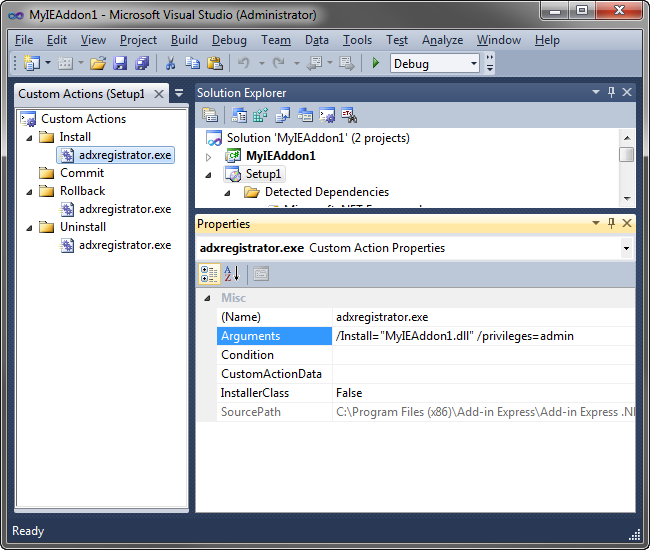Select the Custom Actions (Setup1 tab
This screenshot has width=650, height=550.
[x=81, y=94]
